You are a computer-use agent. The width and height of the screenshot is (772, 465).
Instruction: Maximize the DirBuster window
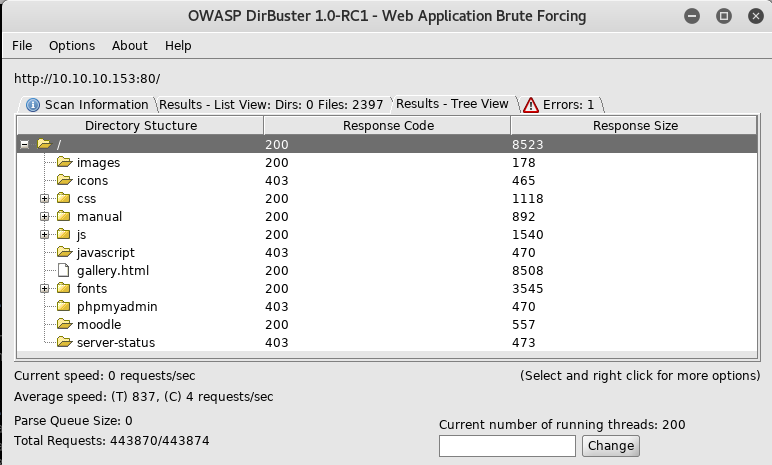click(724, 16)
